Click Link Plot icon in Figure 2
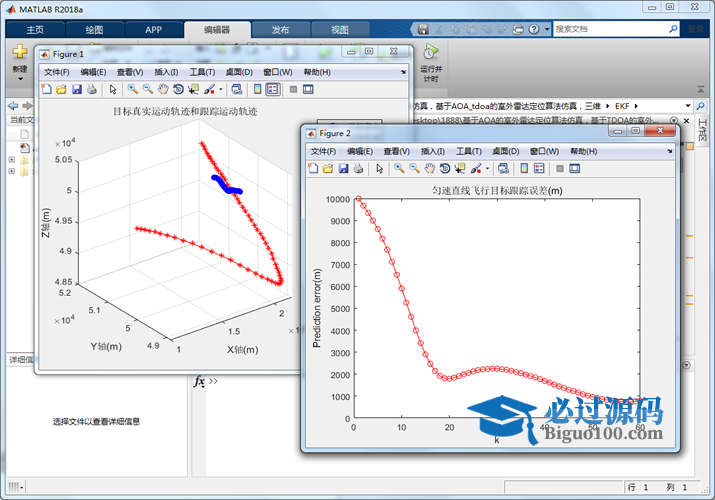This screenshot has width=715, height=500. click(x=503, y=169)
